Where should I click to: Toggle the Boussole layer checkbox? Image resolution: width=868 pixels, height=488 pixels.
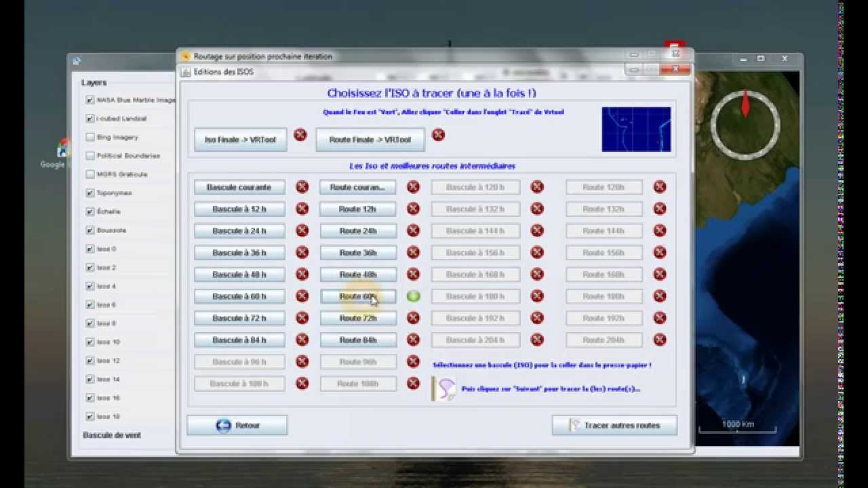90,230
